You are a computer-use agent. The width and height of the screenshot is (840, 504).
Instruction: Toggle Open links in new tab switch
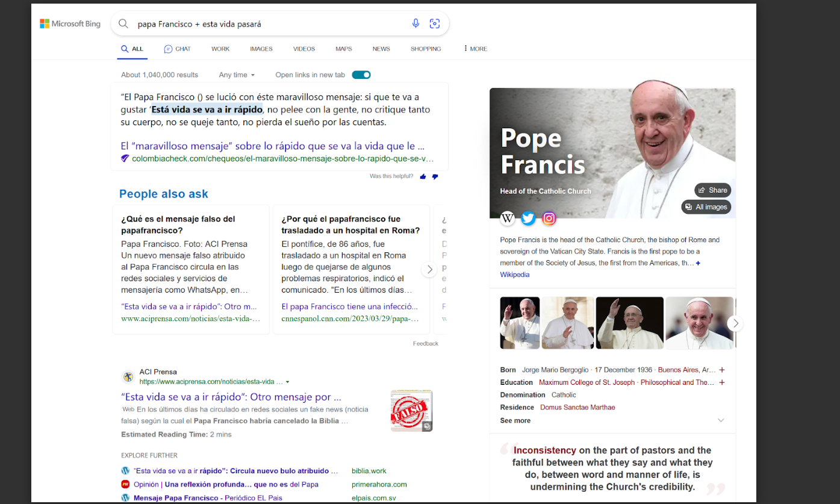point(361,75)
